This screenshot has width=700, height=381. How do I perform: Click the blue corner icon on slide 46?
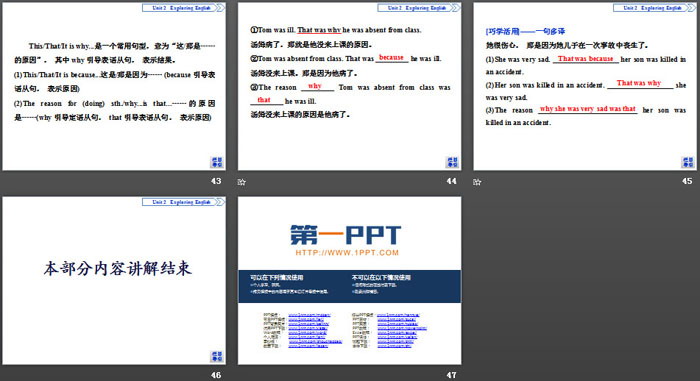(217, 356)
